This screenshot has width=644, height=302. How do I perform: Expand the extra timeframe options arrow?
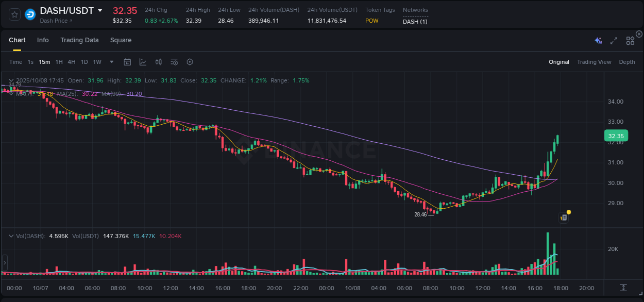111,61
